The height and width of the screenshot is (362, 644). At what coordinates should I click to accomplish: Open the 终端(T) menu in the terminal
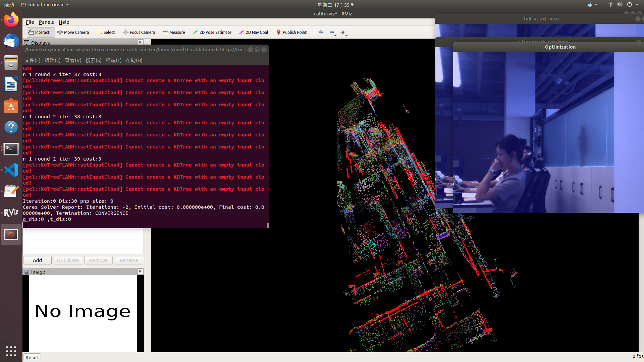pyautogui.click(x=113, y=60)
